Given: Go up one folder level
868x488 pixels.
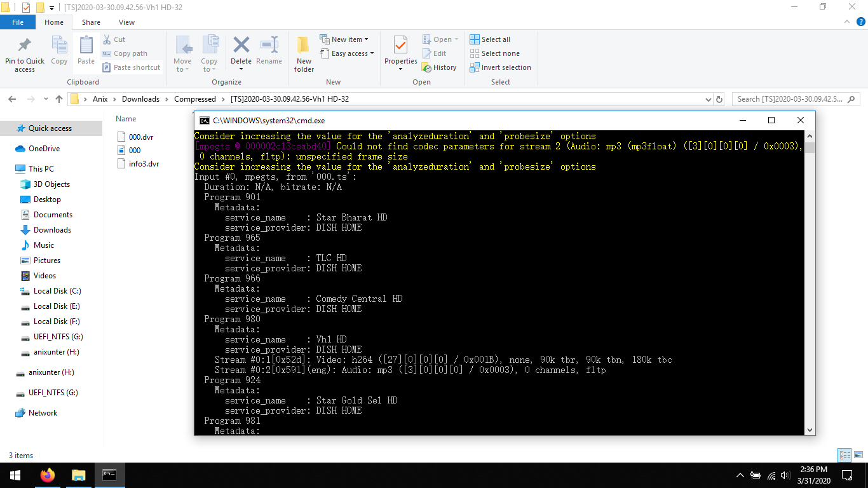Looking at the screenshot, I should 59,99.
